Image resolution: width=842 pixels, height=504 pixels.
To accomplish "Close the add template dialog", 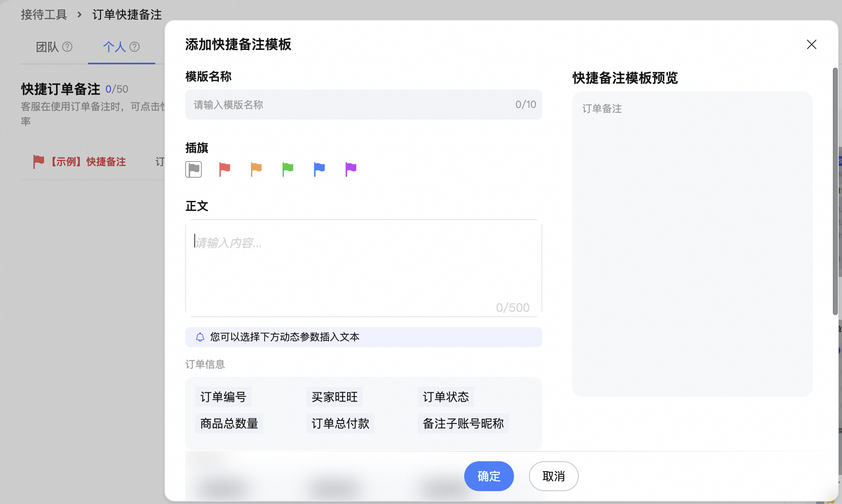I will coord(811,44).
